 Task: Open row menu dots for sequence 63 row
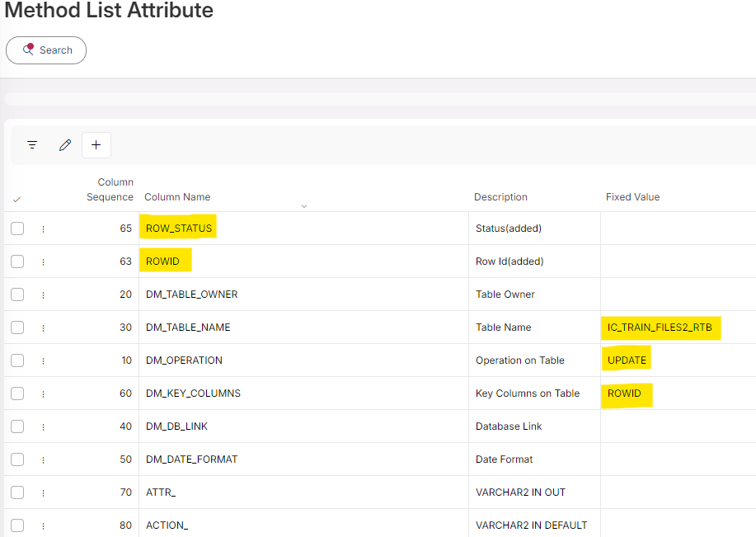[44, 262]
